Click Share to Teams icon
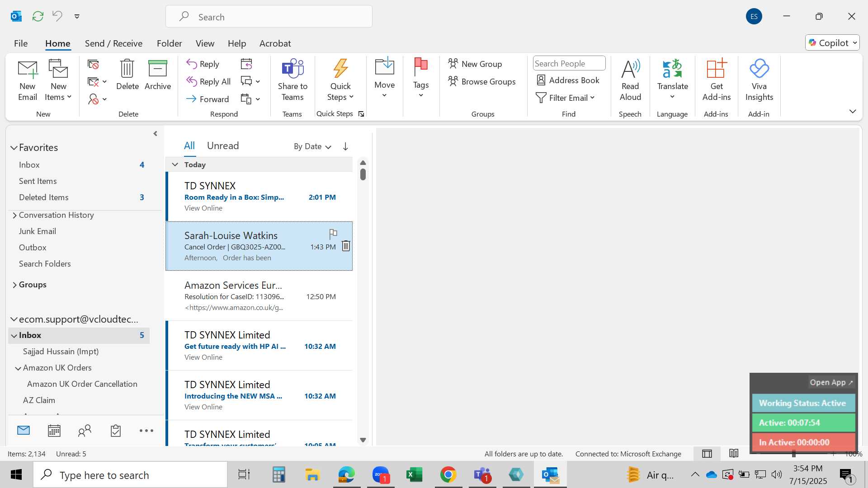Image resolution: width=868 pixels, height=488 pixels. pos(292,80)
